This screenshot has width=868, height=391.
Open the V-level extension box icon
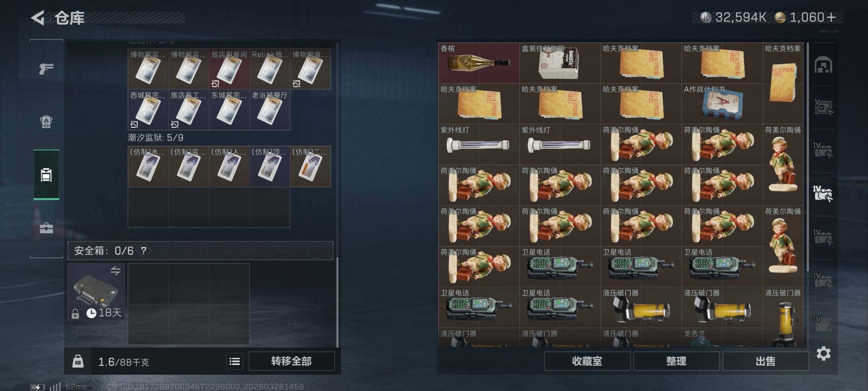click(x=823, y=107)
